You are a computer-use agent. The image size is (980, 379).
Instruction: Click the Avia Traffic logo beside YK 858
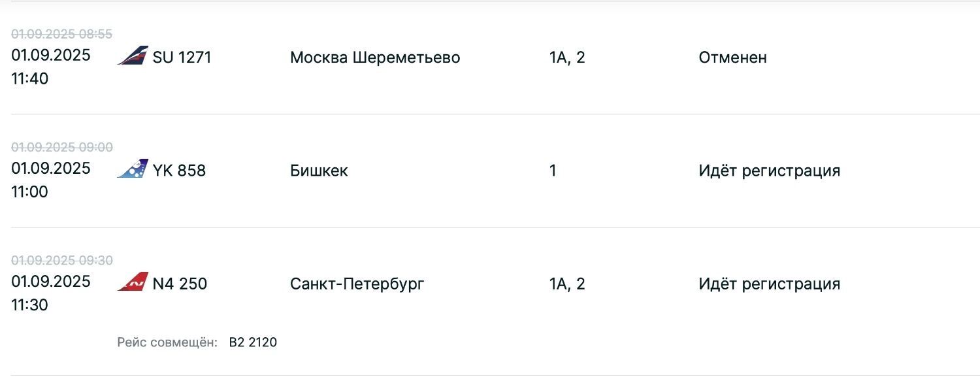click(133, 169)
